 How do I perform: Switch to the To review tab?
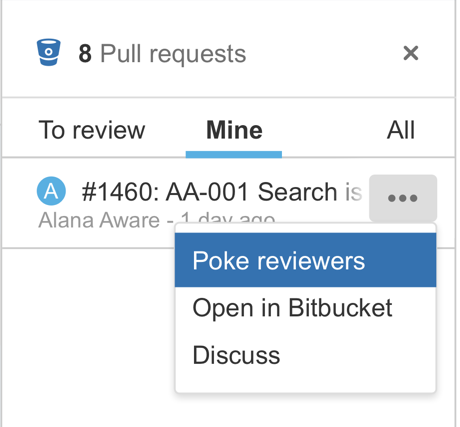click(x=92, y=130)
